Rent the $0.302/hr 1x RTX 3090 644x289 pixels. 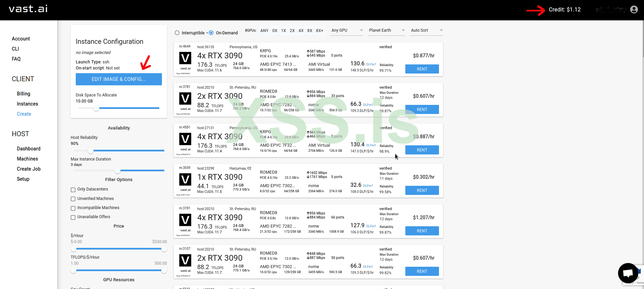pyautogui.click(x=422, y=190)
